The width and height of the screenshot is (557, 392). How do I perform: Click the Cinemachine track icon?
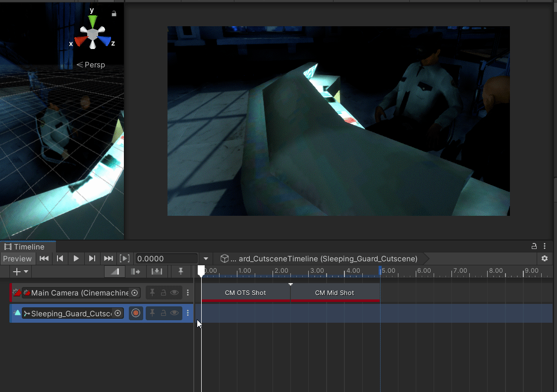coord(17,293)
